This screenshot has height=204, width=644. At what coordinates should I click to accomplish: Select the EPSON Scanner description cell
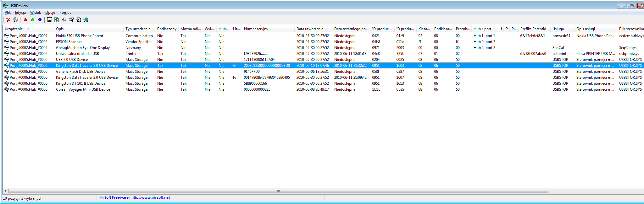click(69, 42)
